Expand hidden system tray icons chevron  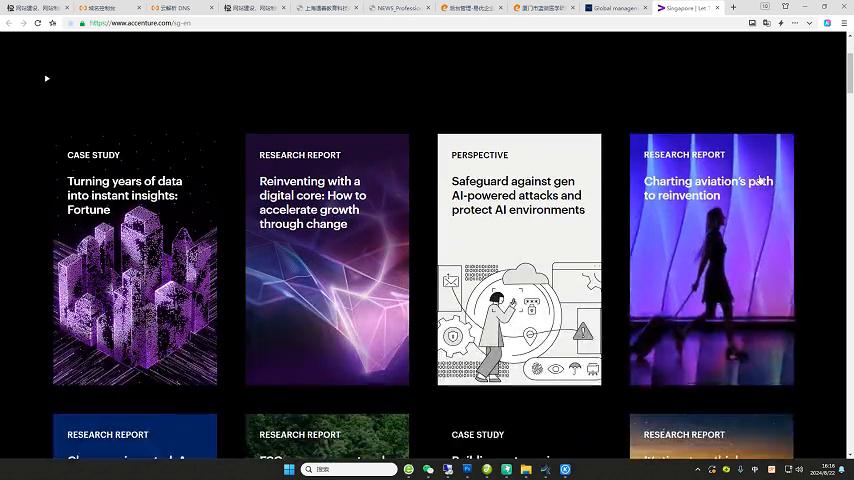point(697,469)
